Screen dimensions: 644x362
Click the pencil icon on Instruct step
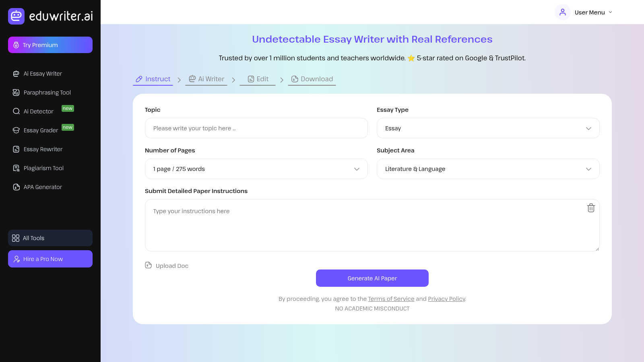139,79
